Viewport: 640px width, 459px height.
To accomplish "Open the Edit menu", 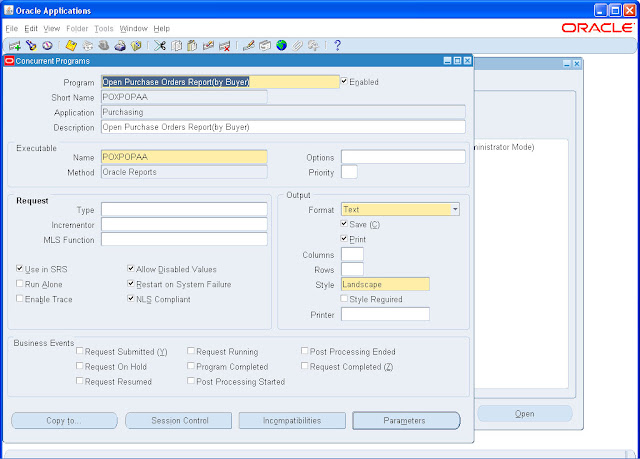I will (x=31, y=29).
